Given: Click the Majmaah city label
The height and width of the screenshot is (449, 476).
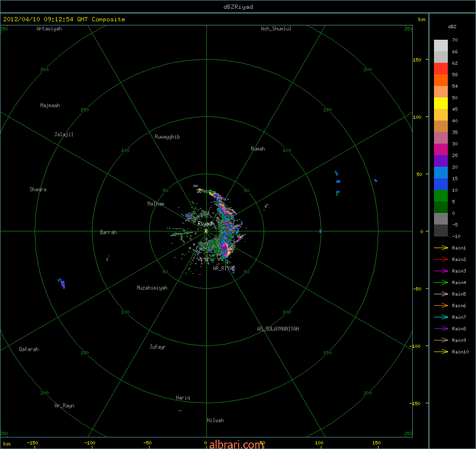Looking at the screenshot, I should (x=50, y=105).
